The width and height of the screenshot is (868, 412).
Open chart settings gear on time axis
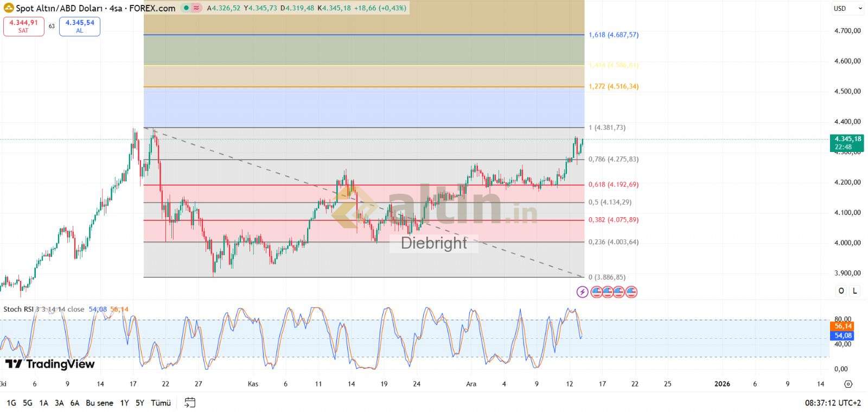(848, 384)
